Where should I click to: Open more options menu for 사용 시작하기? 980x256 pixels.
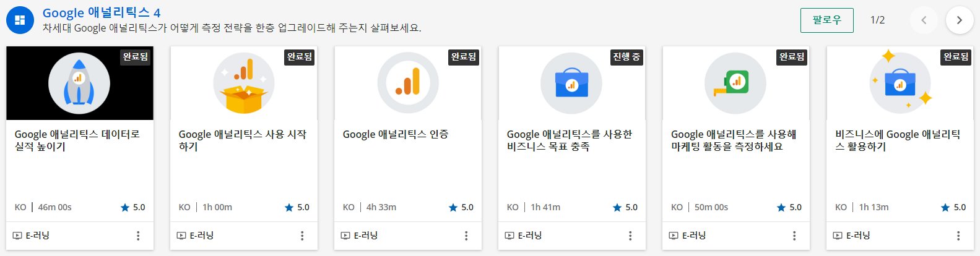302,236
